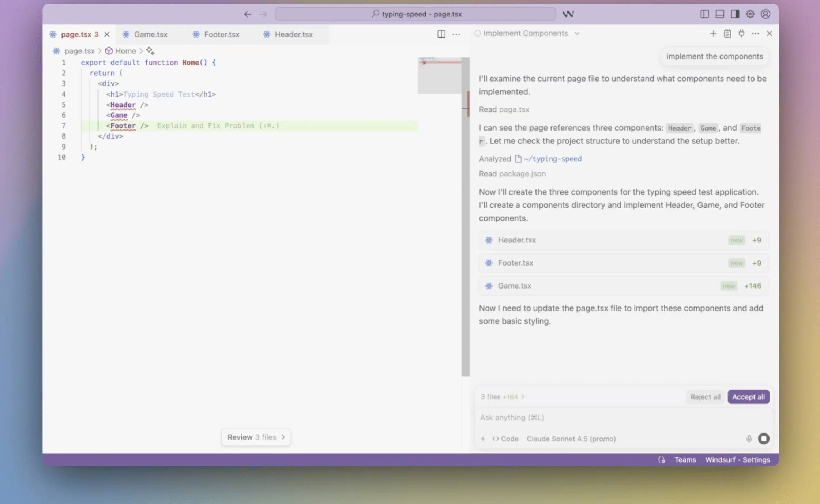Expand the Implement Components conversation dropdown

[577, 33]
